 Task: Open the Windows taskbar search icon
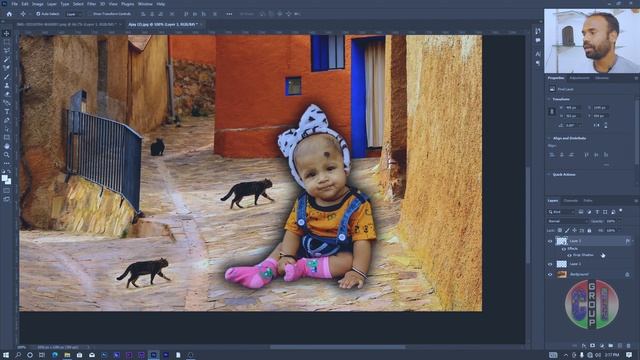click(18, 355)
